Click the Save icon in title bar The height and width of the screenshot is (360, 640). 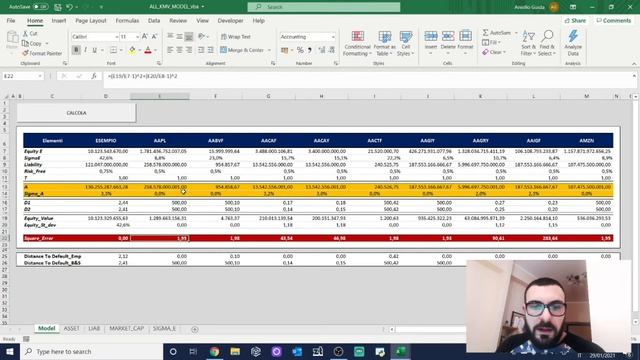[58, 7]
